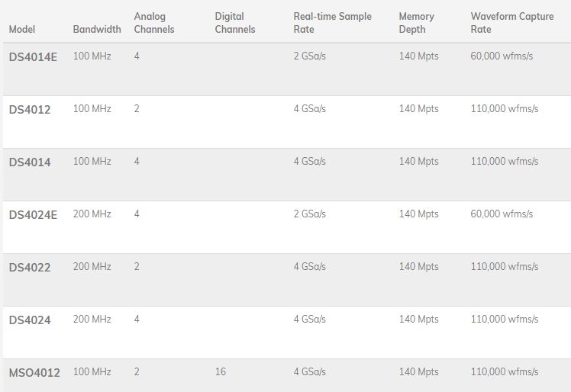Select the DS4024 model name
The image size is (571, 392).
(30, 320)
